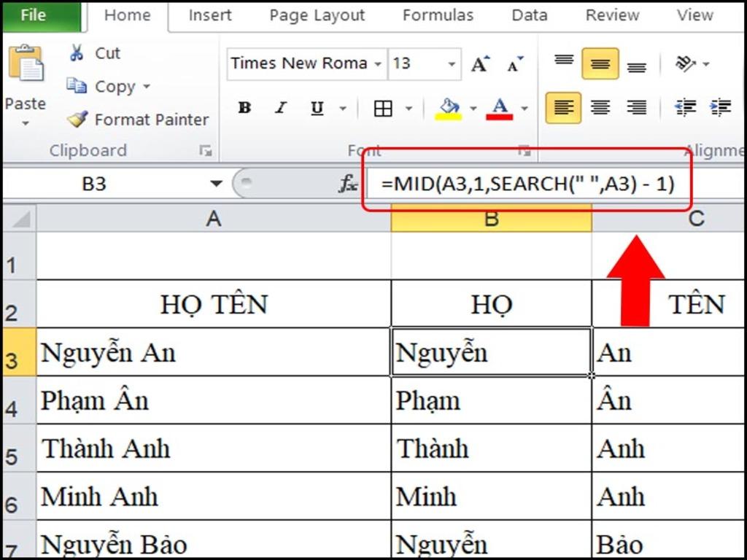This screenshot has height=560, width=747.
Task: Click the Copy icon
Action: click(77, 86)
